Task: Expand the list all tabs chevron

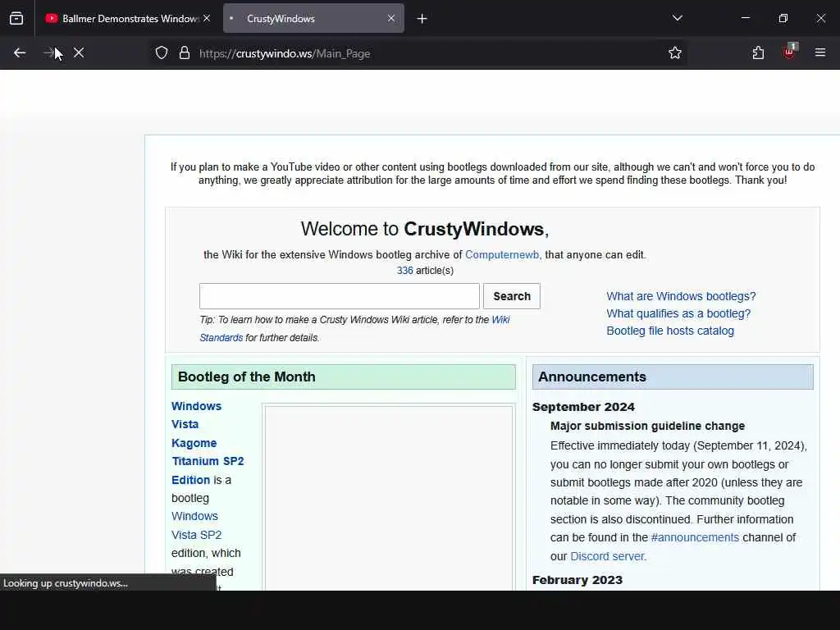Action: tap(677, 18)
